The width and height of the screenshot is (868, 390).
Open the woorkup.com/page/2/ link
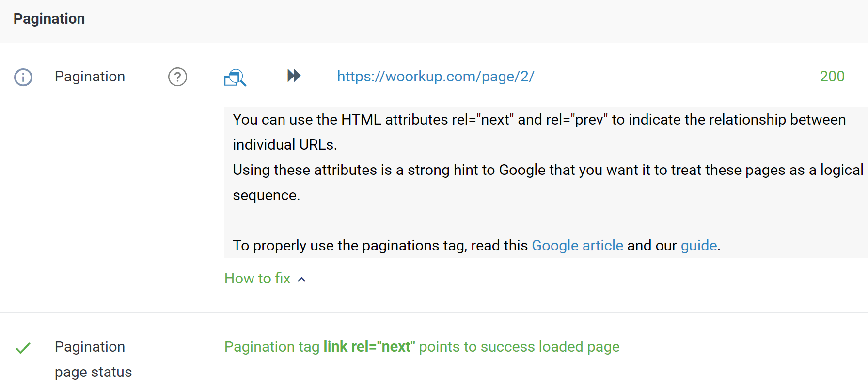435,76
